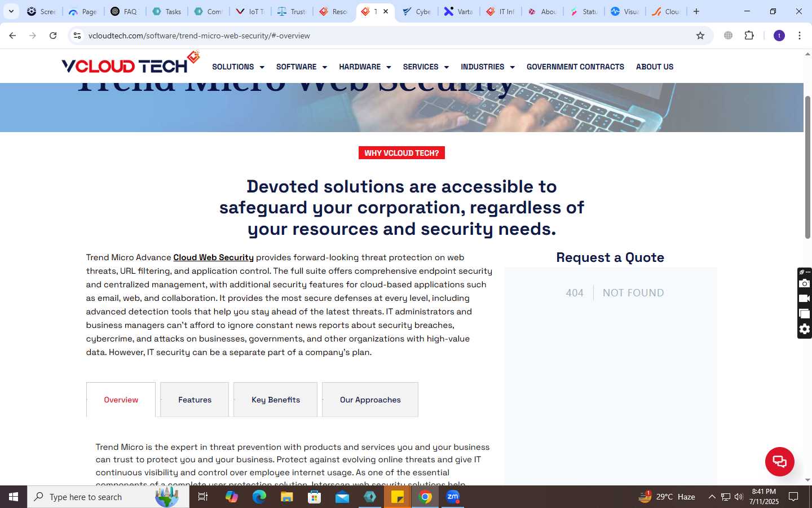Expand the Solutions menu
812x508 pixels.
[238, 67]
